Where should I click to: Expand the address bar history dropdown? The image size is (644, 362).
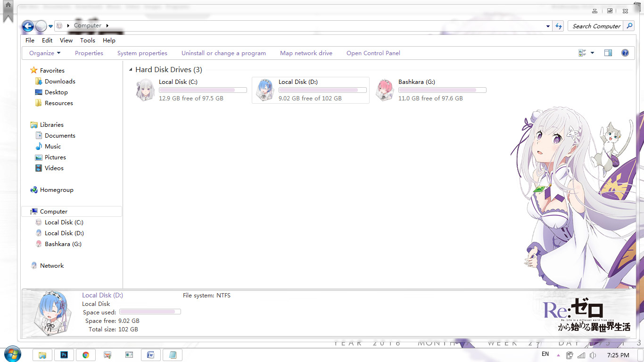click(547, 26)
